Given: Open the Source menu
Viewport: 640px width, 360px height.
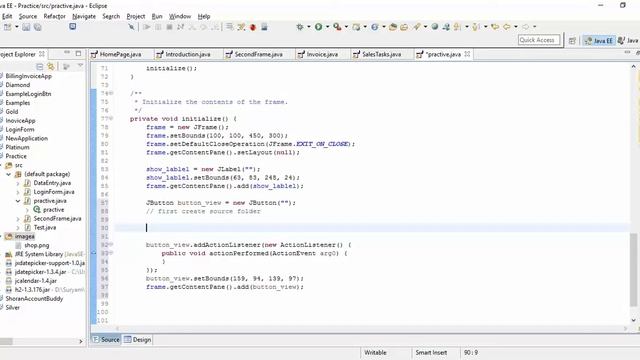Looking at the screenshot, I should [28, 16].
